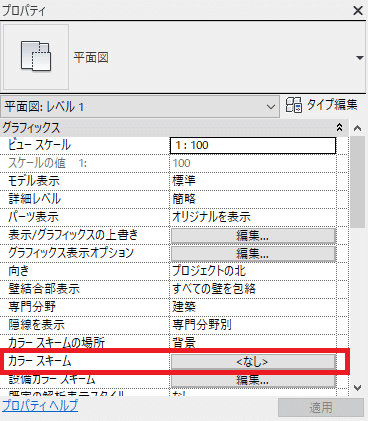Screen dimensions: 368x421
Task: Click the floor plan view type thumbnail
Action: [36, 57]
